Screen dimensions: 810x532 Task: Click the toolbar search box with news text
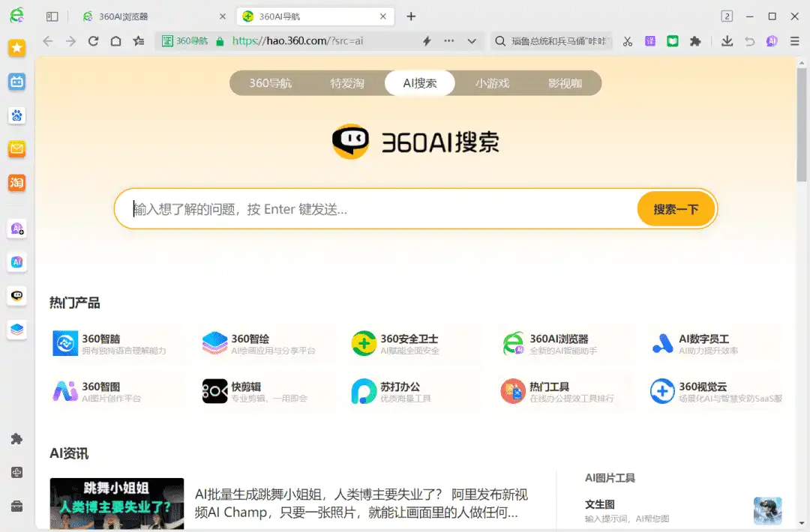click(x=553, y=40)
